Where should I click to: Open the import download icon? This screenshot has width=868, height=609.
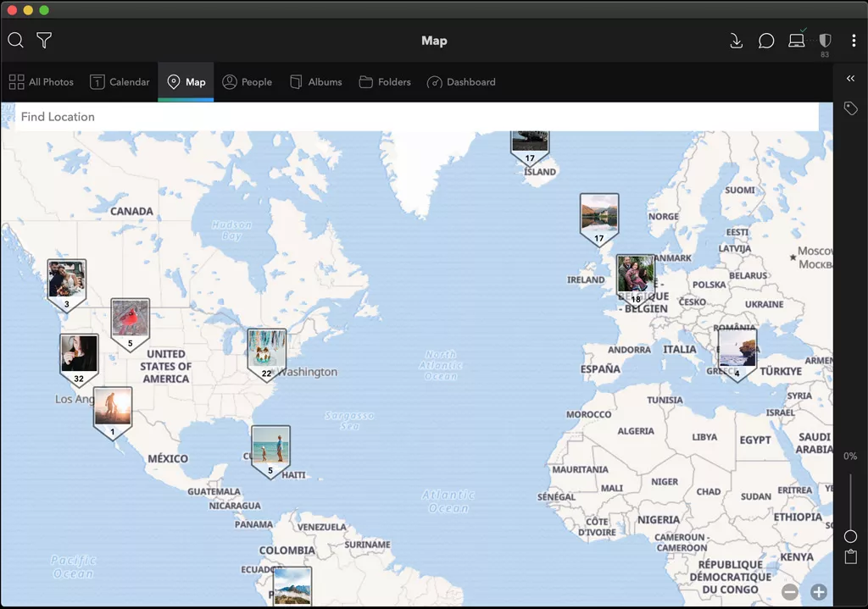click(736, 41)
